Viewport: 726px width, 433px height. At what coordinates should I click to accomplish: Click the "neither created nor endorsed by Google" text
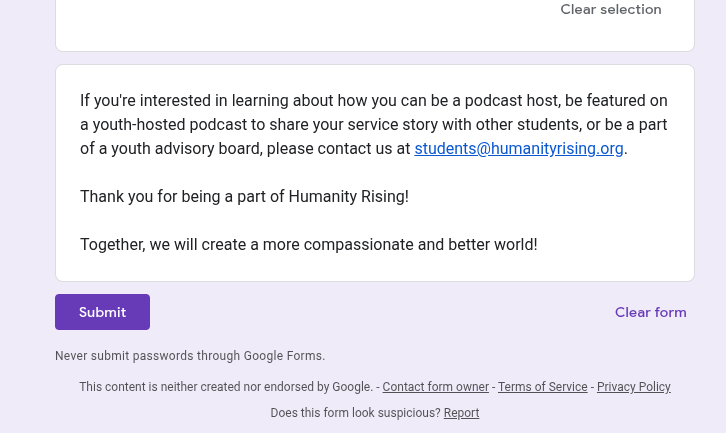tap(225, 387)
